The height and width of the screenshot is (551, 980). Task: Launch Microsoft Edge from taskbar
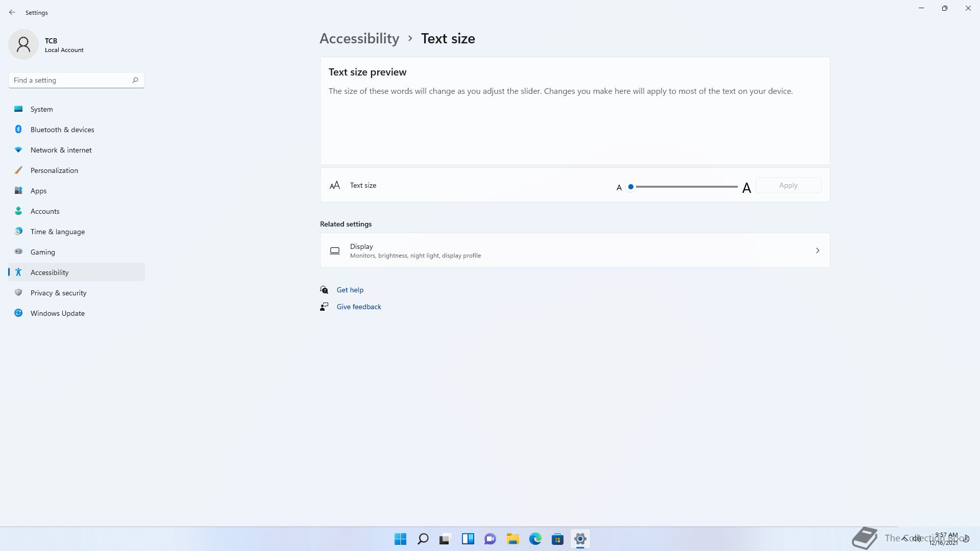[x=535, y=539]
